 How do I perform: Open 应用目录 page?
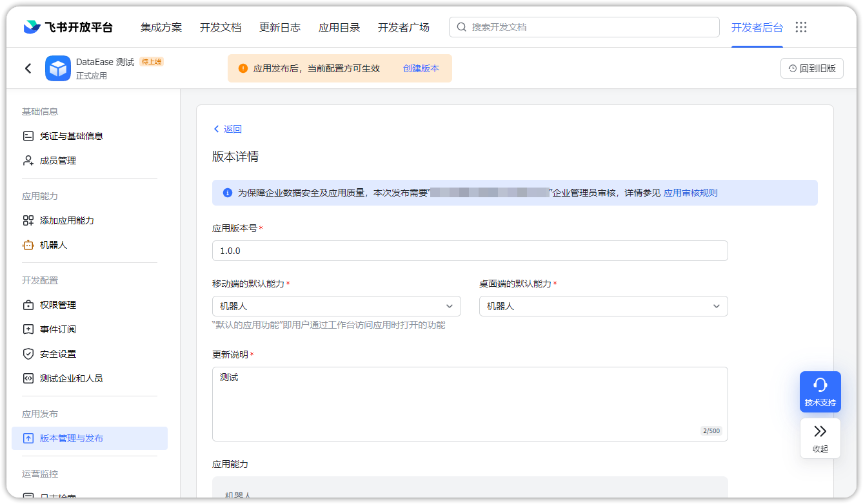339,27
